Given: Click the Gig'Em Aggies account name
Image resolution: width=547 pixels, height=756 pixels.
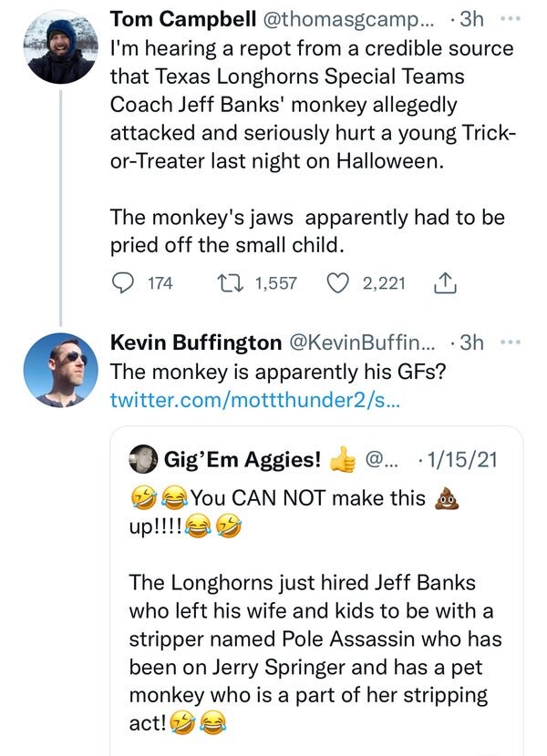Looking at the screenshot, I should pos(242,459).
